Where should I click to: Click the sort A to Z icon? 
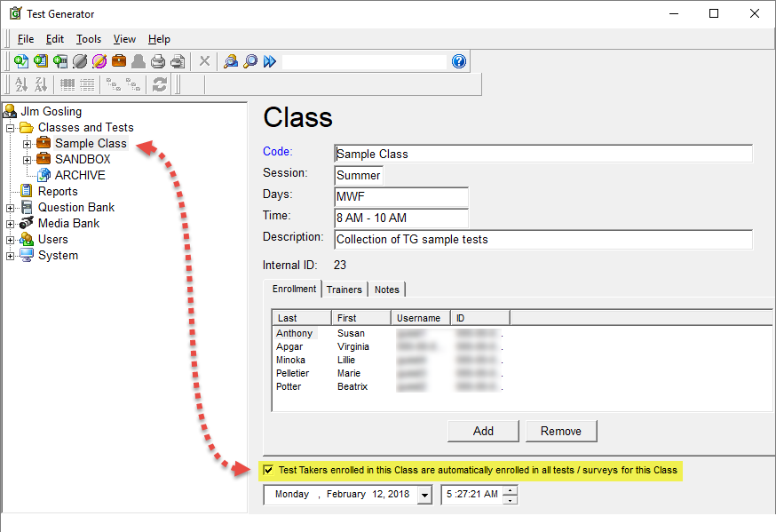20,84
